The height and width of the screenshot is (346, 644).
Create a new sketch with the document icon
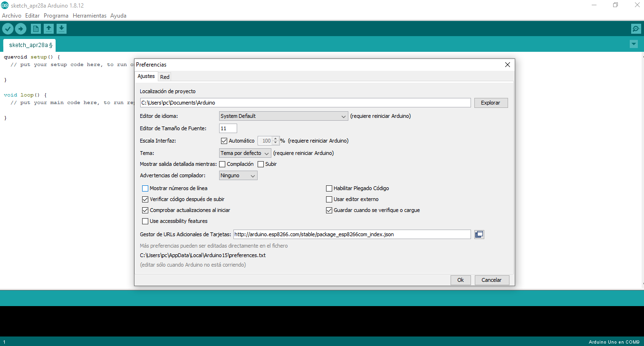coord(36,29)
